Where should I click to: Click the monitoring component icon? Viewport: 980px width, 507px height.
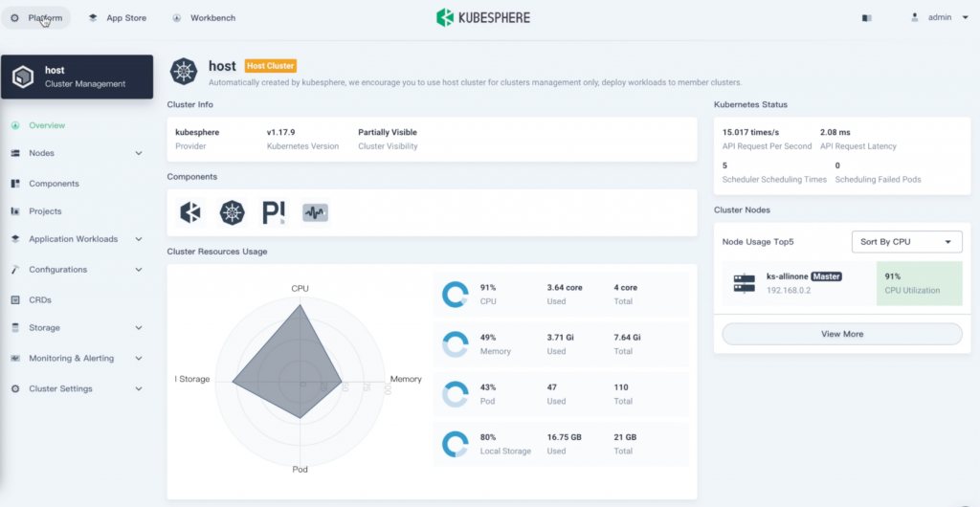click(x=315, y=212)
